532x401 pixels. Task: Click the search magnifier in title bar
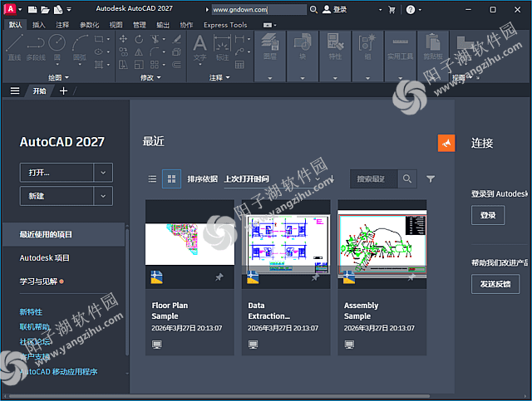coord(314,9)
